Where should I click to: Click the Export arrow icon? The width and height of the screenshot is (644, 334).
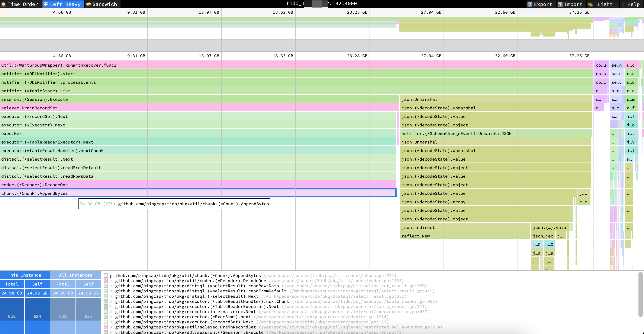point(530,4)
